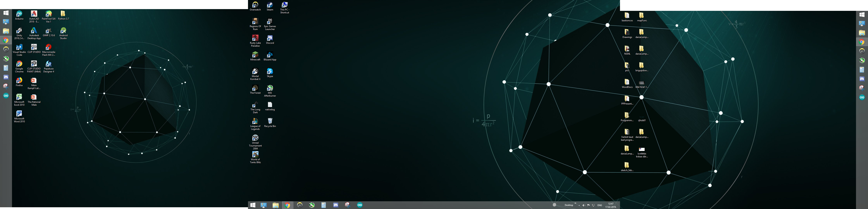Open the Steam desktop shortcut
Image resolution: width=868 pixels, height=209 pixels.
pyautogui.click(x=270, y=6)
